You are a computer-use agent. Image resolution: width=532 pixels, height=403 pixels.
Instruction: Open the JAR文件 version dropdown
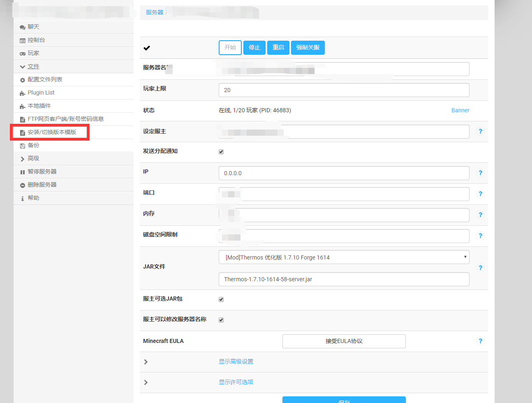(344, 257)
